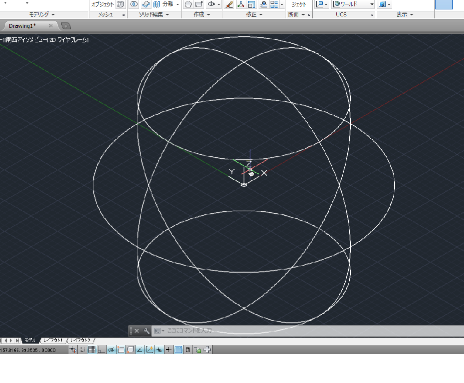Click the third draw icon in 作成 panel
The image size is (464, 383).
pyautogui.click(x=211, y=4)
